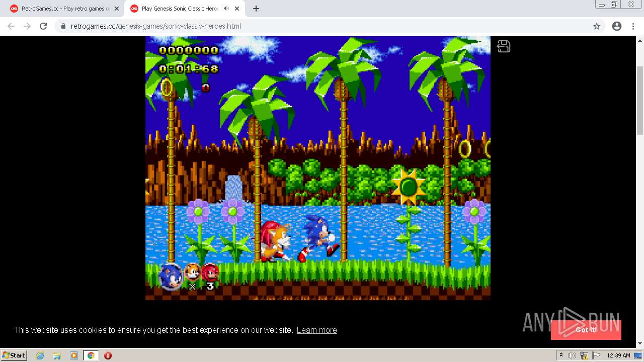Bookmark this page with the star icon

597,26
